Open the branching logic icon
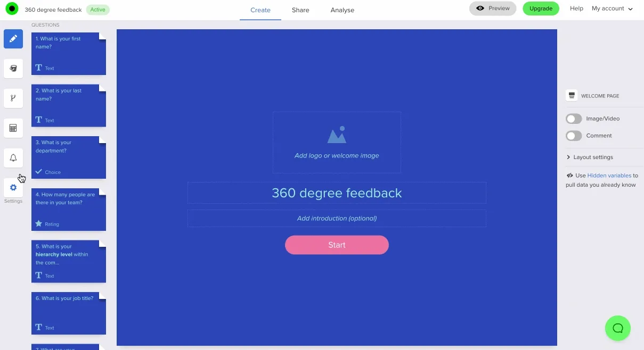This screenshot has height=350, width=644. (13, 98)
